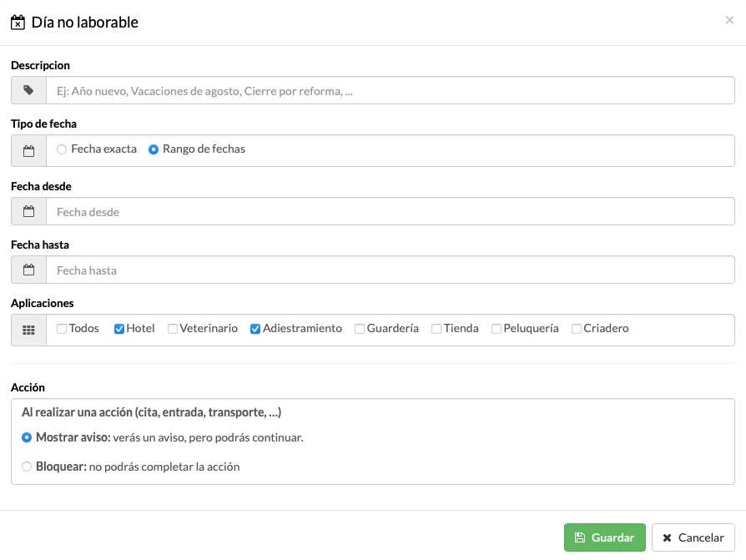Click the Tipo de fecha label
746x560 pixels.
pos(43,124)
